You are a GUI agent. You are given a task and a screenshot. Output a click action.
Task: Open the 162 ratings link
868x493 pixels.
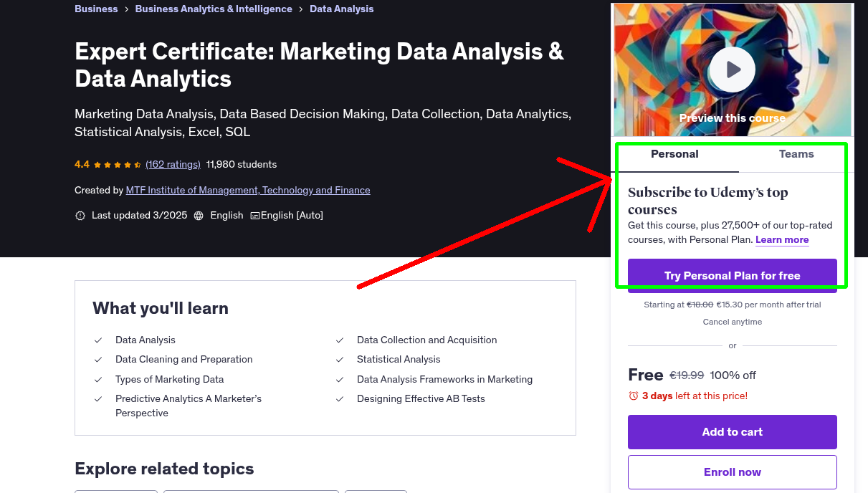(x=173, y=165)
